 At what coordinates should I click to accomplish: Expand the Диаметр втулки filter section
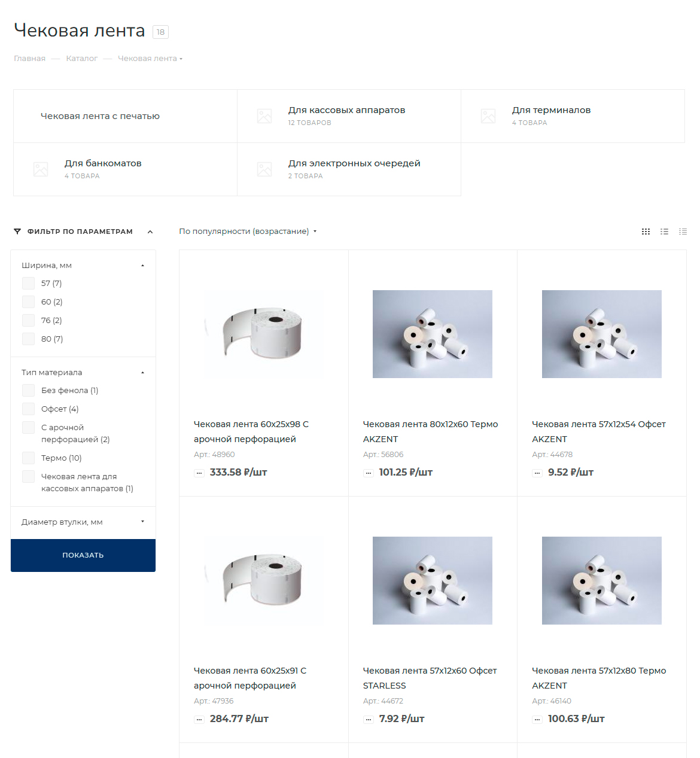tap(83, 522)
